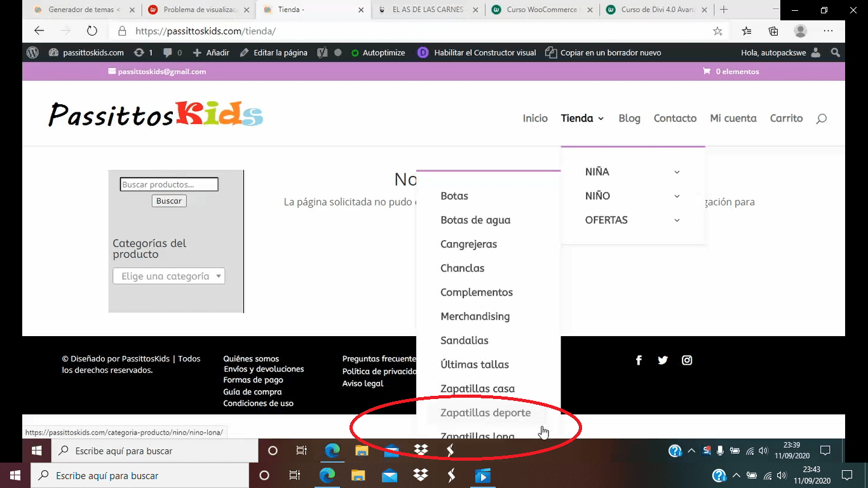Open the updates icon showing 1
The height and width of the screenshot is (488, 868).
143,53
